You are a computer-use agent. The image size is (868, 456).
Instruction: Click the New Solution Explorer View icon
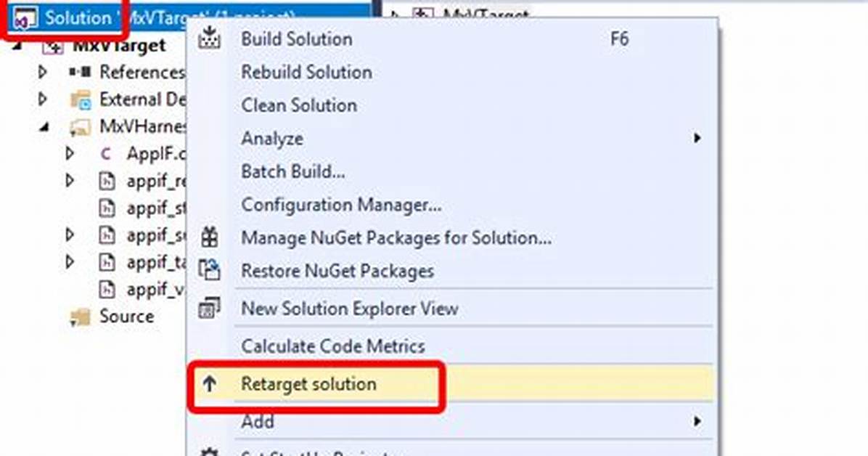[x=209, y=308]
